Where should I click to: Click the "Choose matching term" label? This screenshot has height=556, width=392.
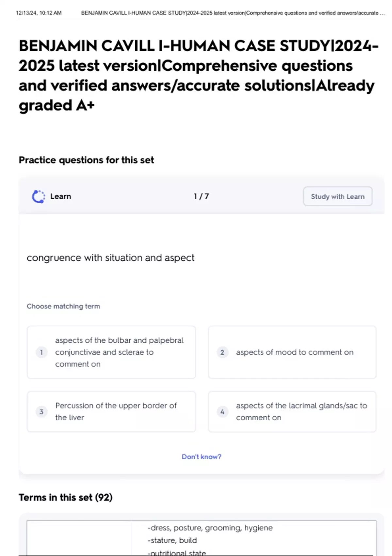(x=63, y=306)
